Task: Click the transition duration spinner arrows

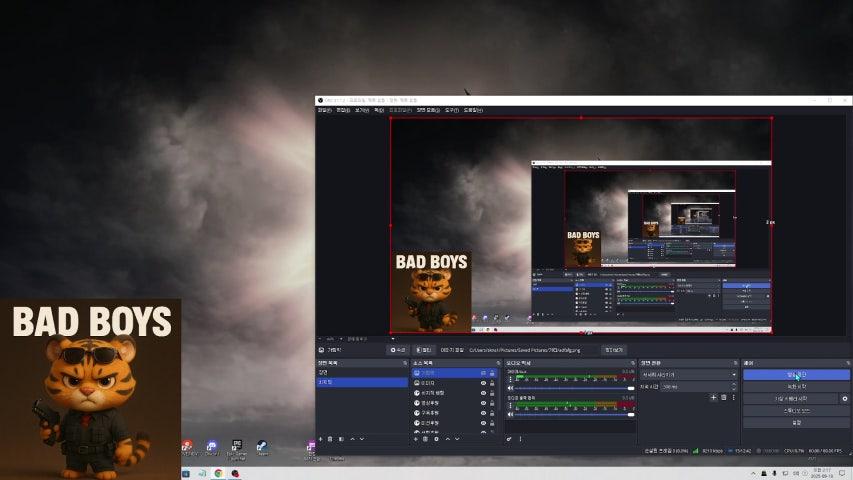Action: (x=733, y=386)
